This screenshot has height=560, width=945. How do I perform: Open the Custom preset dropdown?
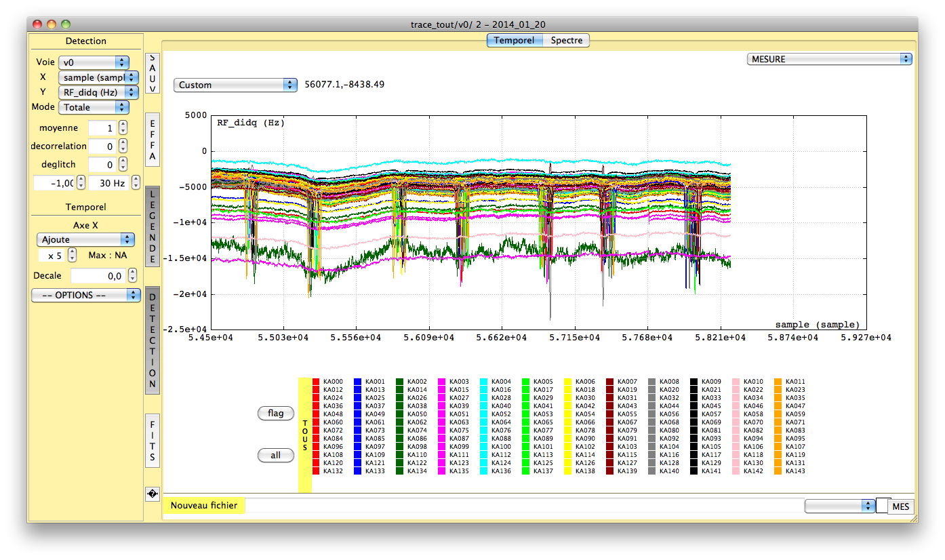click(x=235, y=85)
